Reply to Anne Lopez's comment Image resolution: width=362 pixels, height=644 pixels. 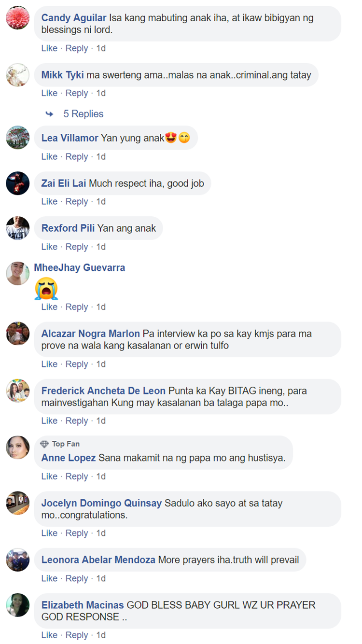[x=77, y=476]
